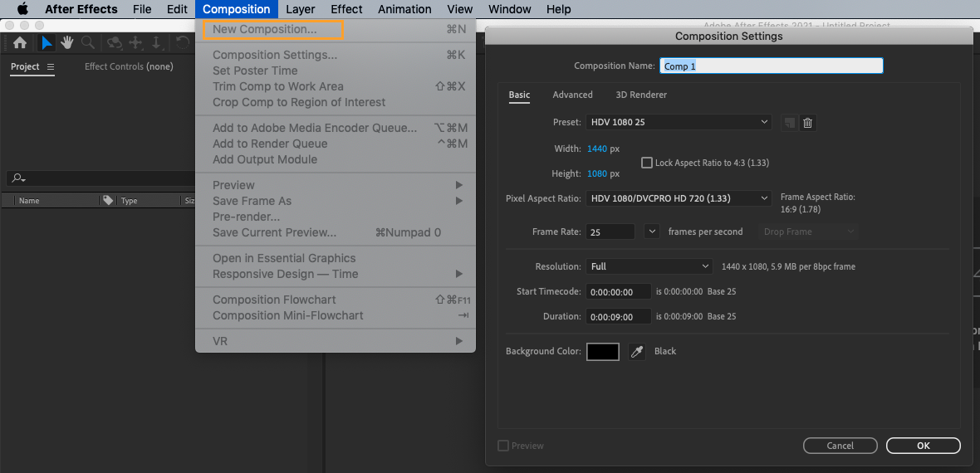Enable Lock Aspect Ratio checkbox
This screenshot has width=980, height=473.
647,163
